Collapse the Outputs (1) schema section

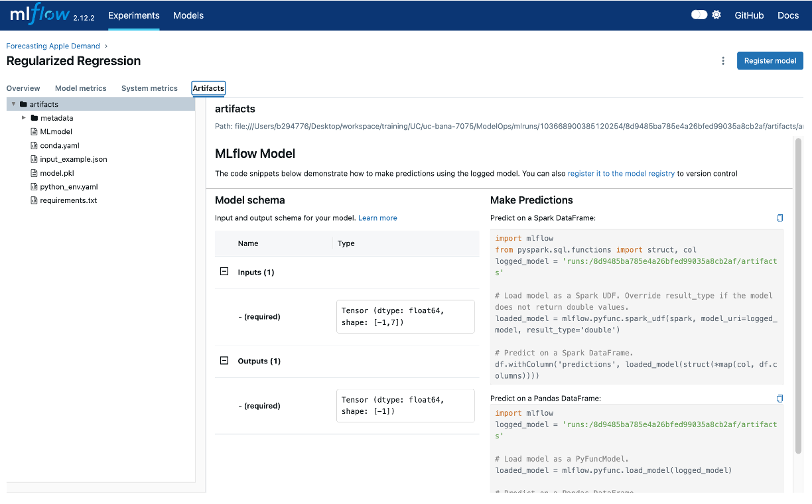224,361
